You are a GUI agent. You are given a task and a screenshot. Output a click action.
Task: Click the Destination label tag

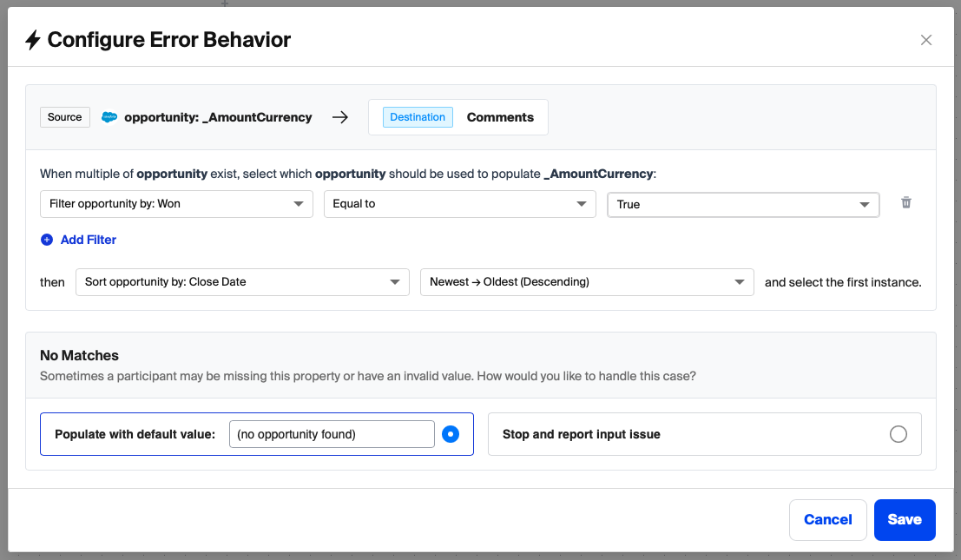418,117
